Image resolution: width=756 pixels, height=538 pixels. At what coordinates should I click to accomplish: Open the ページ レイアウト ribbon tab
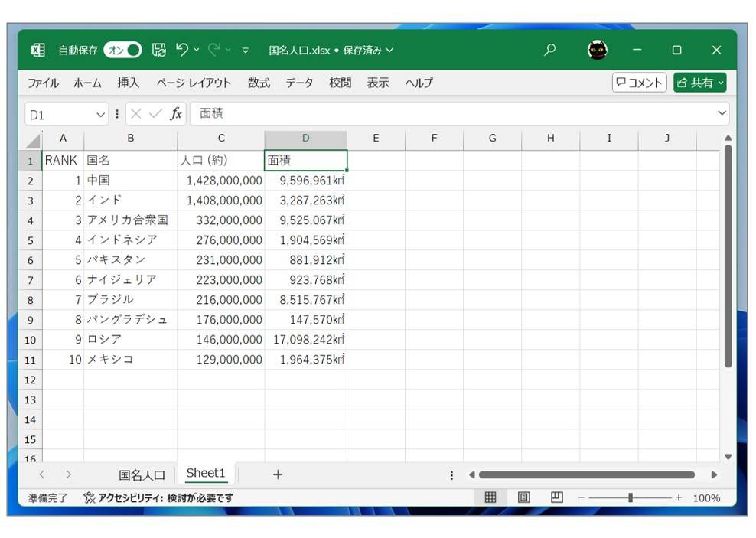194,83
